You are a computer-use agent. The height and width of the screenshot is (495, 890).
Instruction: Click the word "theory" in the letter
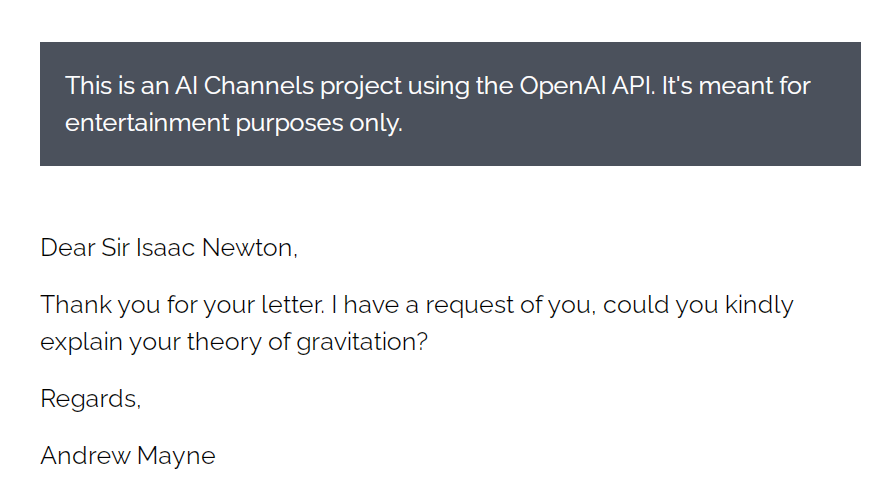(224, 342)
